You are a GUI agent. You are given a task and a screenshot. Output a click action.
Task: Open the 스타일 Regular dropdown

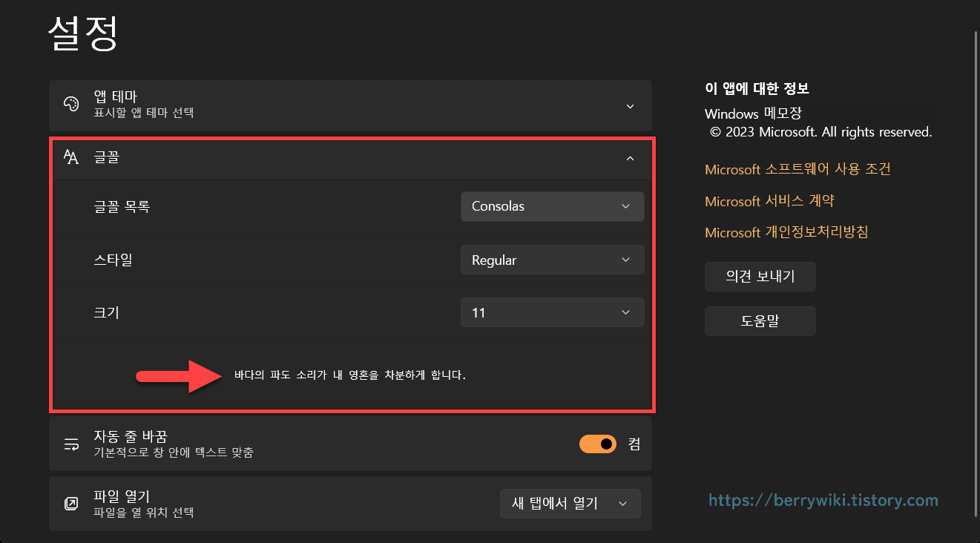[552, 260]
